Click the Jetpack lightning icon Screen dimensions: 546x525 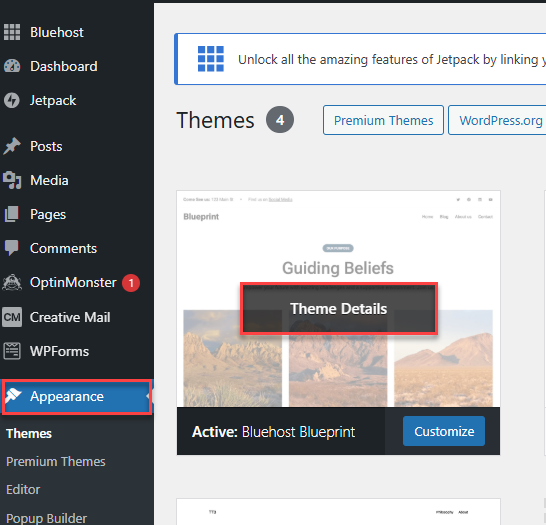tap(12, 100)
